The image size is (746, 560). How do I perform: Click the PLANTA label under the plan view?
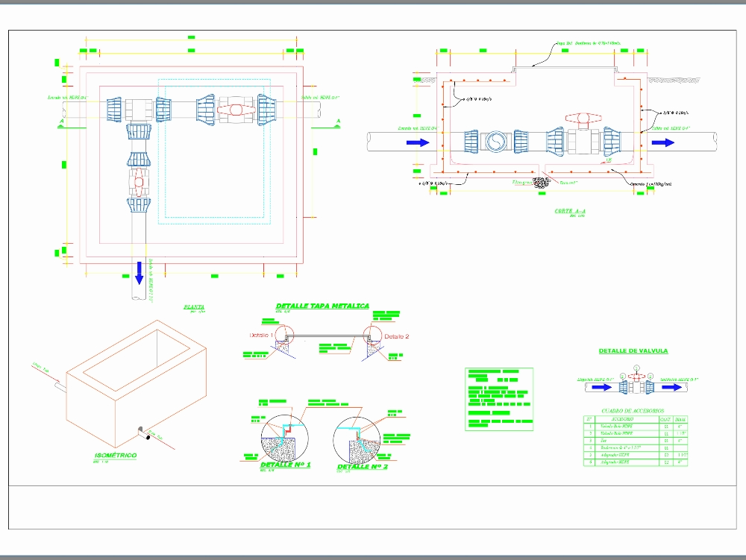192,307
